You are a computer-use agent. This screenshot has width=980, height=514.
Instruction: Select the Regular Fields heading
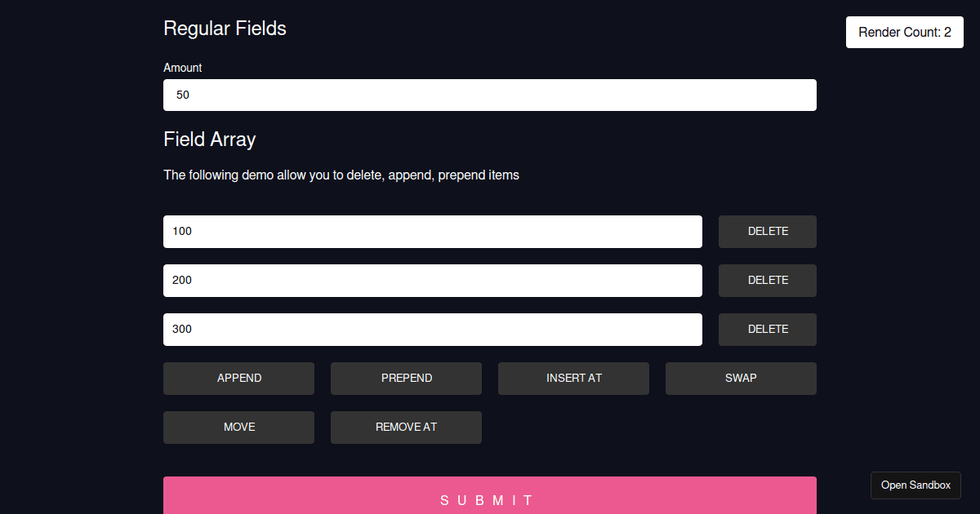(x=225, y=29)
